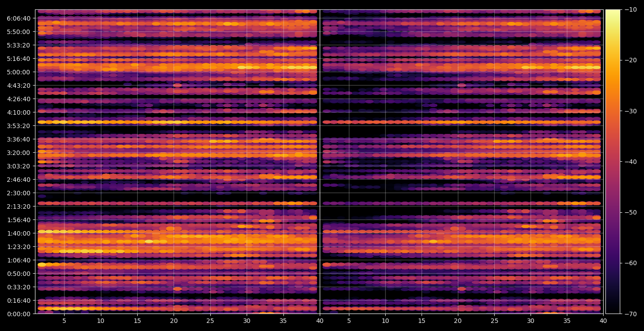Click the 6:06:40 y-axis tick label
Image resolution: width=644 pixels, height=331 pixels.
tap(19, 18)
